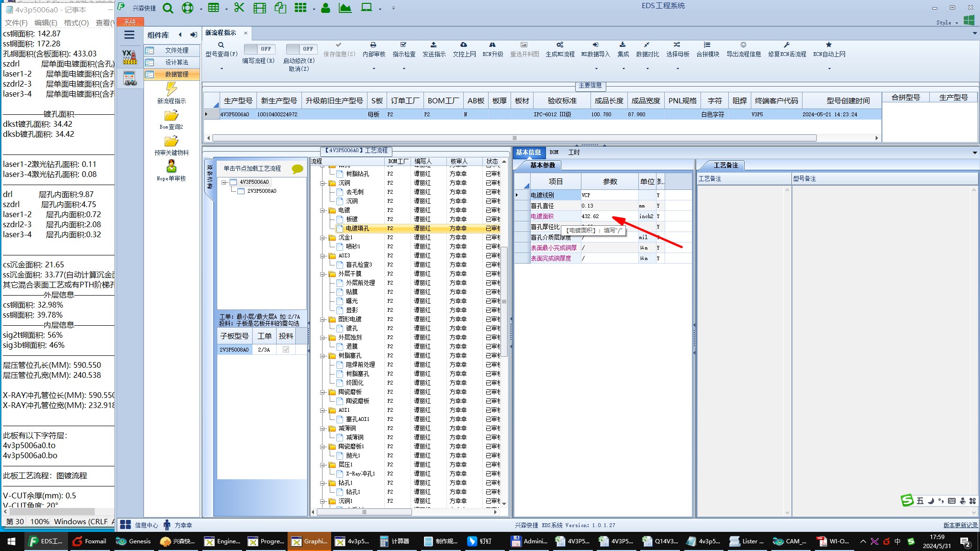Click main info grid horizontal scrollbar

point(514,138)
